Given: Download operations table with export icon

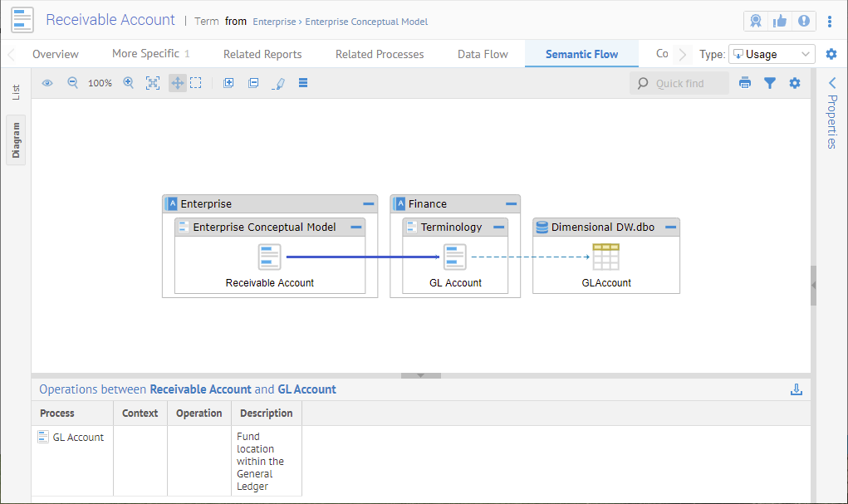Looking at the screenshot, I should coord(796,389).
